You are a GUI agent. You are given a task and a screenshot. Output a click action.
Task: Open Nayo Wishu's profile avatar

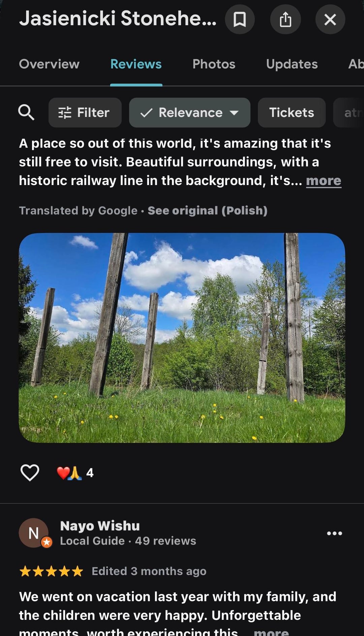(x=34, y=533)
